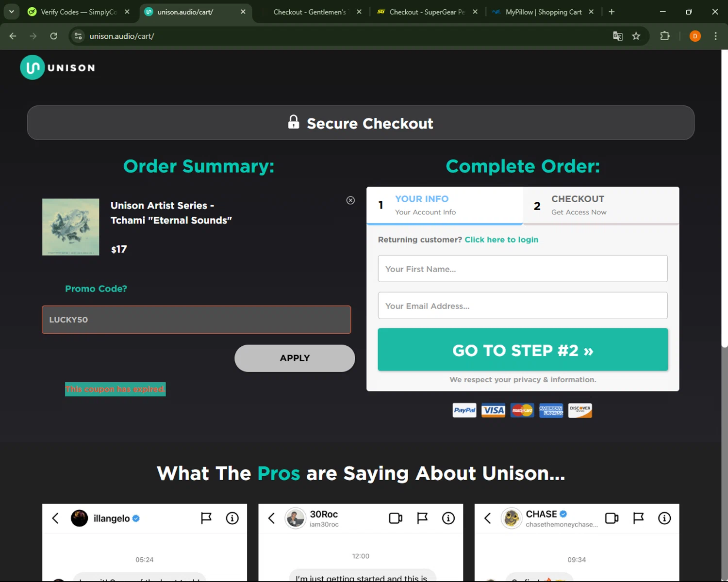Click the Tchami "Eternal Sounds" product title

tap(171, 213)
